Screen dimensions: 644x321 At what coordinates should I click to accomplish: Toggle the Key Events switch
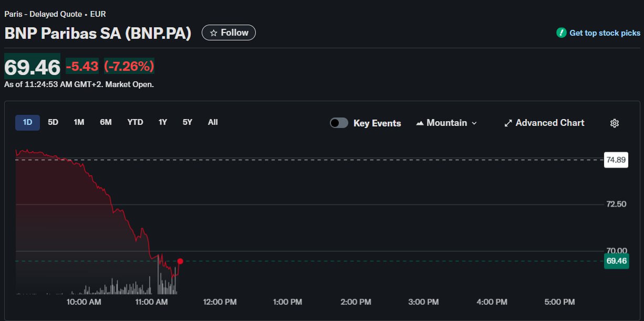pyautogui.click(x=339, y=123)
